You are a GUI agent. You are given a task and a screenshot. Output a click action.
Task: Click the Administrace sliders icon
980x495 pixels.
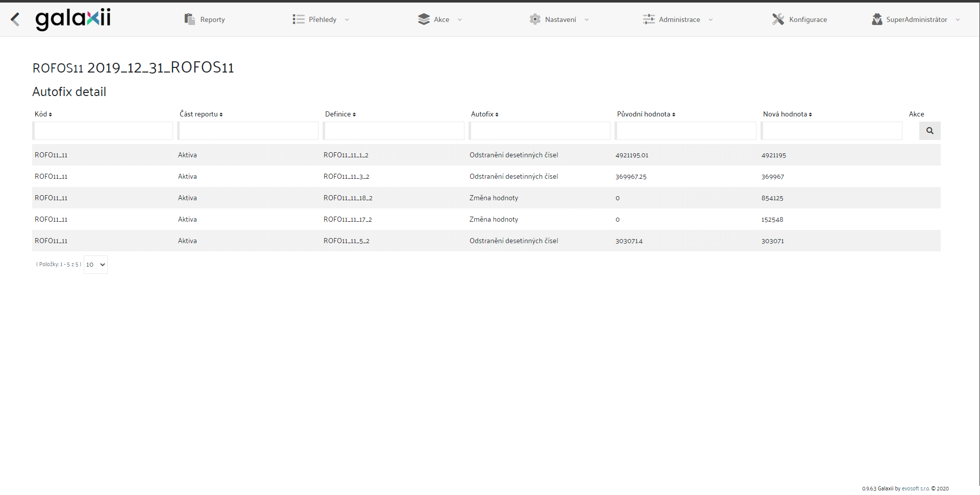click(649, 19)
